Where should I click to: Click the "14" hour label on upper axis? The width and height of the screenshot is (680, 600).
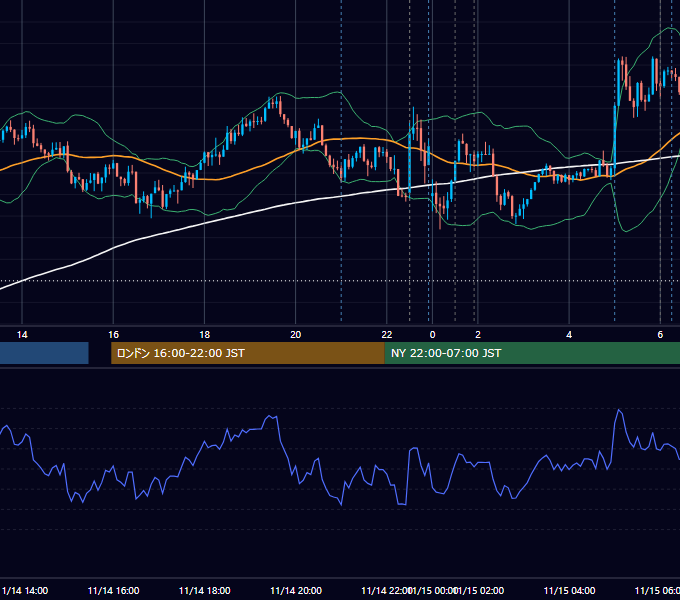(22, 335)
